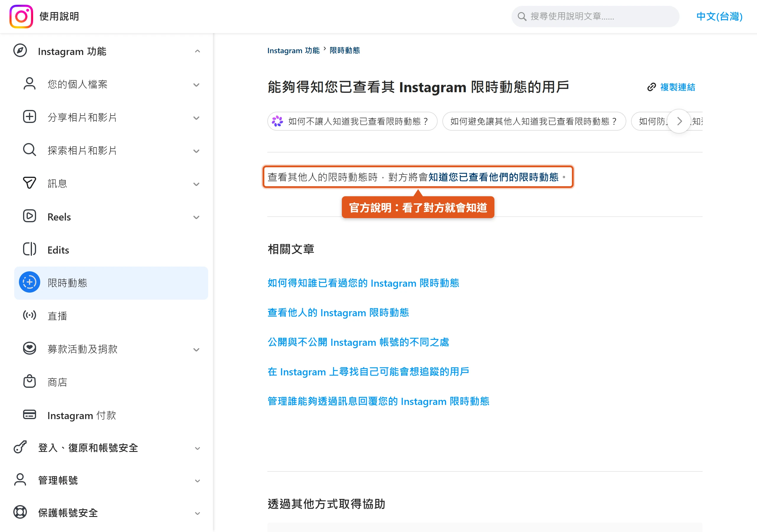Expand the Reels chevron
The image size is (757, 532).
[x=196, y=217]
